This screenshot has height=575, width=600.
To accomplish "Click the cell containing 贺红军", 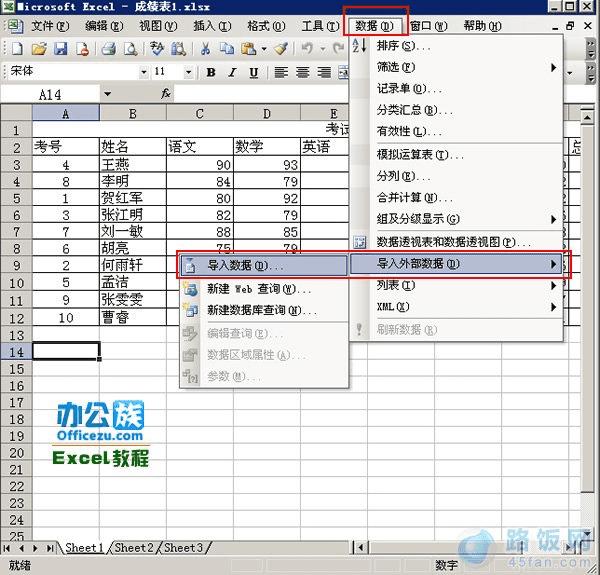I will 133,198.
